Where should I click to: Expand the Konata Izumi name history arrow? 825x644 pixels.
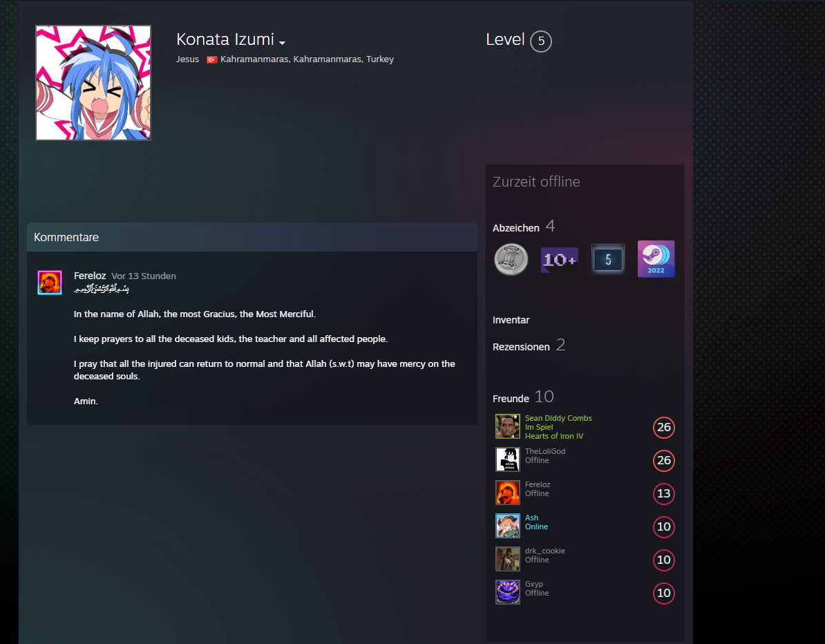click(282, 43)
